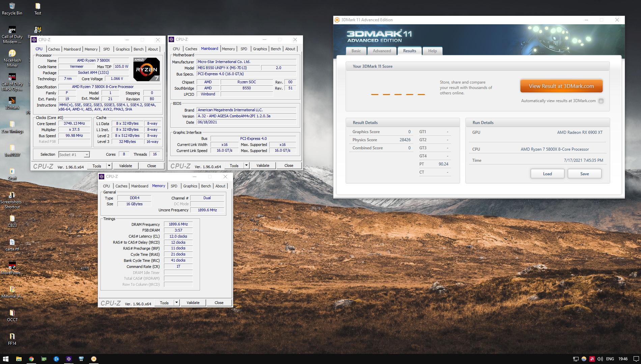Open File Explorer from the taskbar
The height and width of the screenshot is (364, 641).
pyautogui.click(x=19, y=359)
